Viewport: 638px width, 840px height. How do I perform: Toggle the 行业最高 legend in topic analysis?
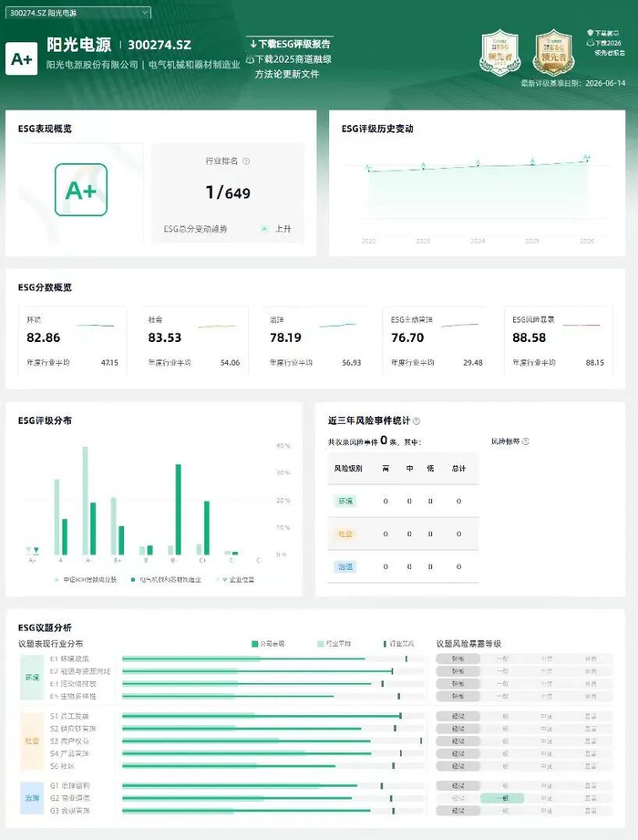click(399, 643)
